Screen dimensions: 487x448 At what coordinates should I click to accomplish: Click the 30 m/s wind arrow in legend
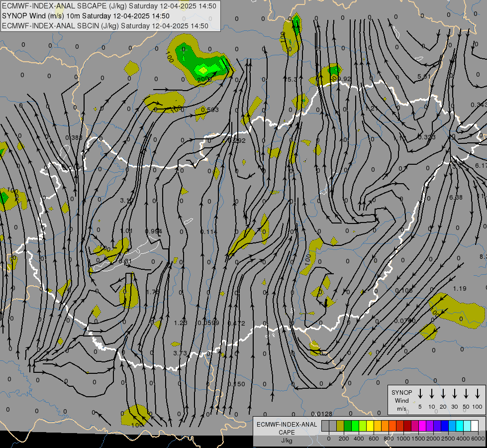click(x=454, y=394)
